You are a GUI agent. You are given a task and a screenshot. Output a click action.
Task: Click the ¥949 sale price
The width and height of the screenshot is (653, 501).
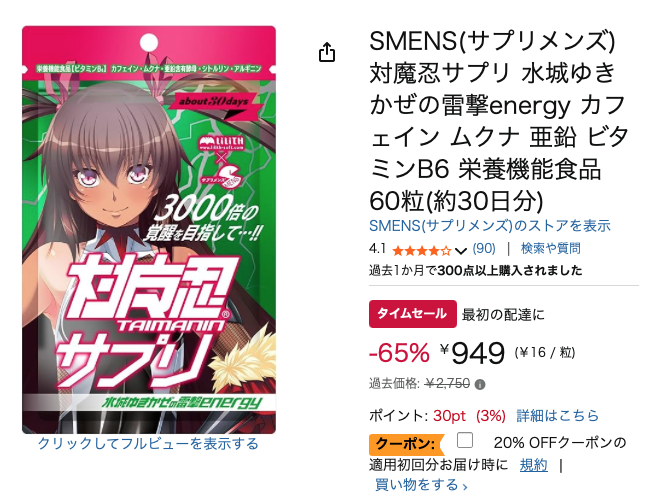pos(472,353)
